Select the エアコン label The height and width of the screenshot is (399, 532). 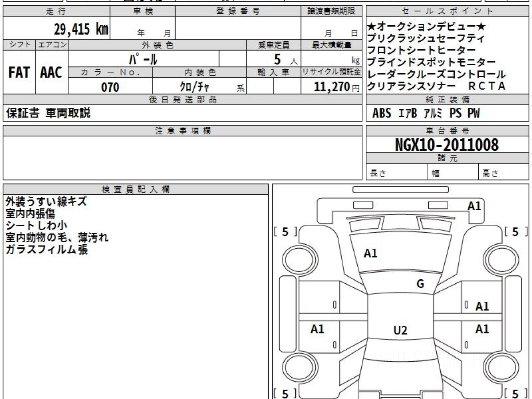tap(52, 45)
